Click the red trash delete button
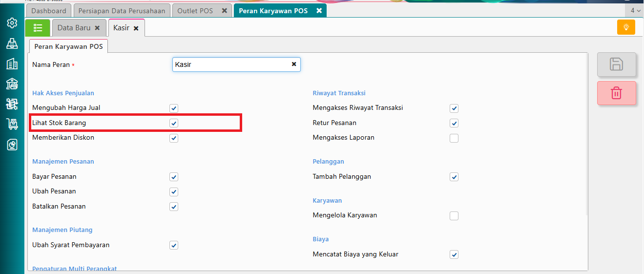 [617, 93]
